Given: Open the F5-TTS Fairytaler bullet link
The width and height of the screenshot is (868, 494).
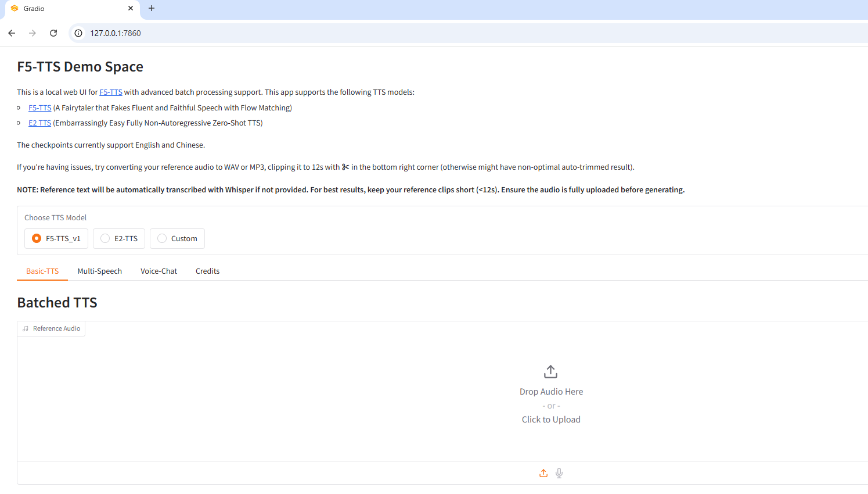Looking at the screenshot, I should coord(40,108).
